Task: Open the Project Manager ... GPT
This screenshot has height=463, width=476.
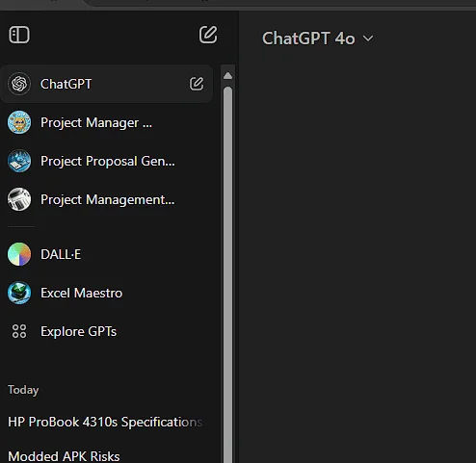Action: (107, 122)
